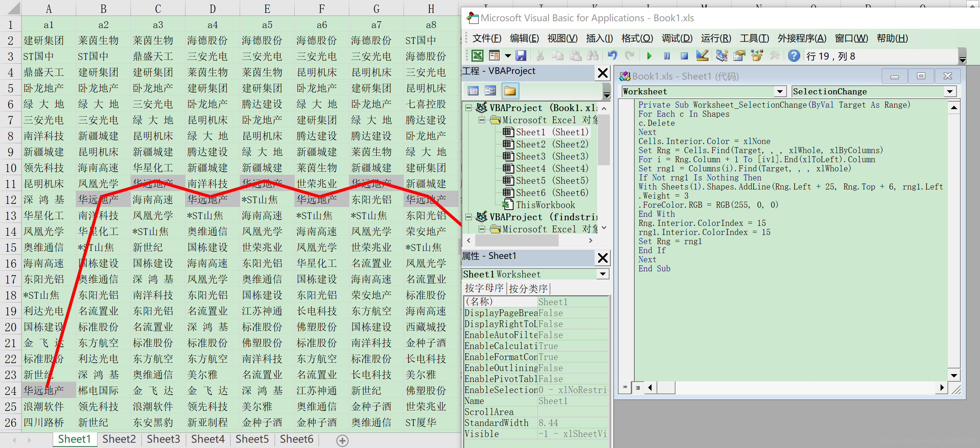The image size is (980, 448).
Task: Open the 帮助(H) menu
Action: 892,38
